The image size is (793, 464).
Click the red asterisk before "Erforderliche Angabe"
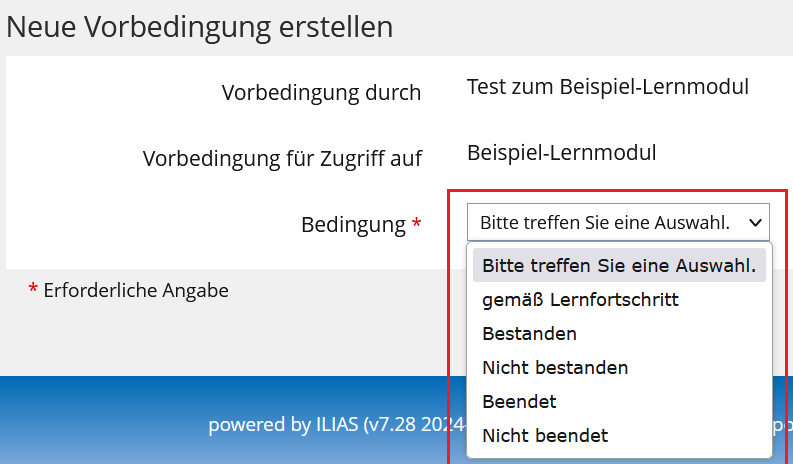tap(33, 290)
